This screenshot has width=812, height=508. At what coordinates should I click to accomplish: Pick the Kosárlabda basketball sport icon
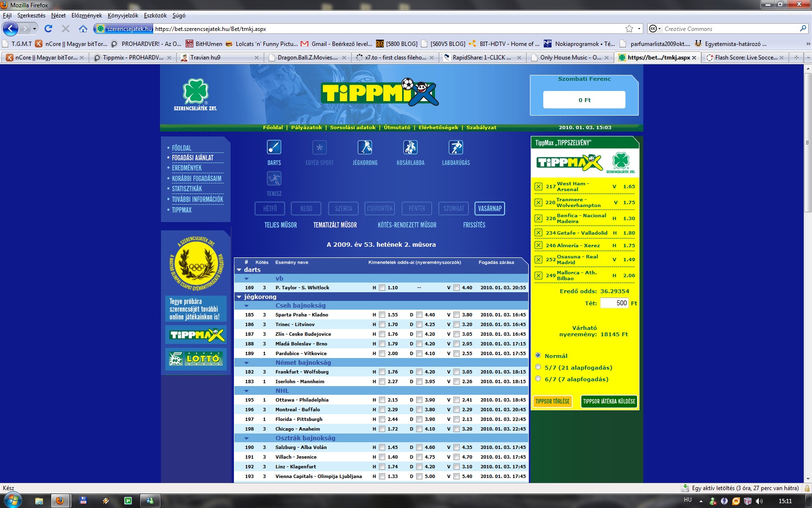[x=410, y=147]
